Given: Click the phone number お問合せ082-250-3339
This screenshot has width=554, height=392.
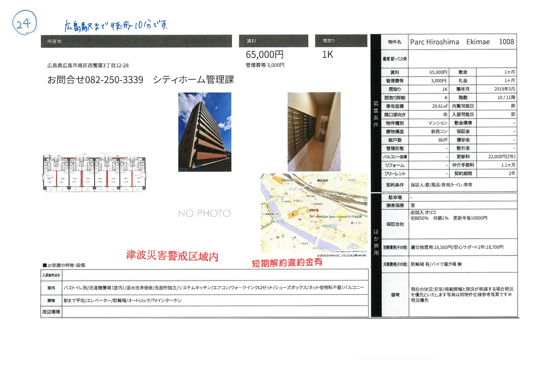Looking at the screenshot, I should pyautogui.click(x=95, y=80).
